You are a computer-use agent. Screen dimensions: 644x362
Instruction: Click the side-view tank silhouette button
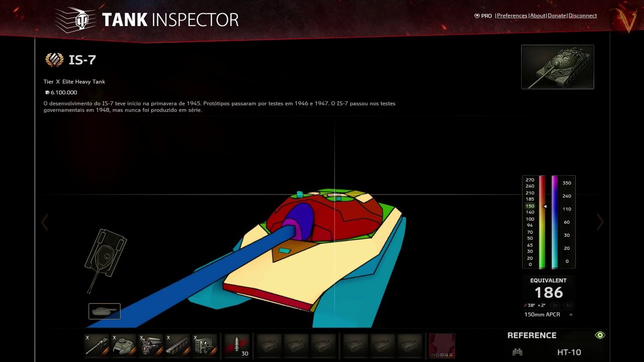click(105, 311)
